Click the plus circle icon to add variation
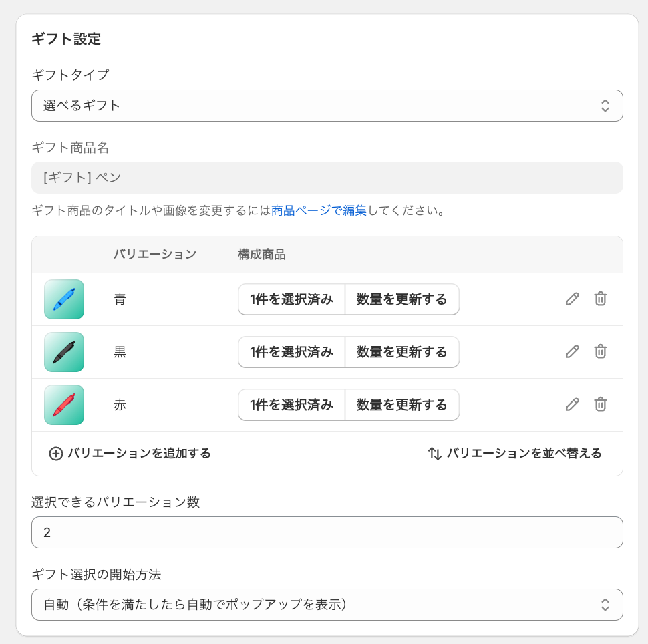 (x=56, y=454)
